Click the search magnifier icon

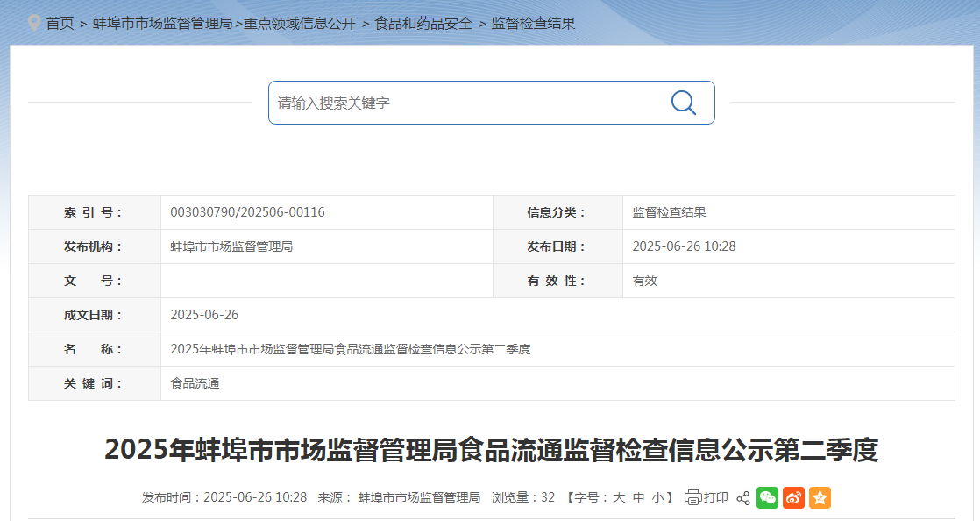coord(683,103)
